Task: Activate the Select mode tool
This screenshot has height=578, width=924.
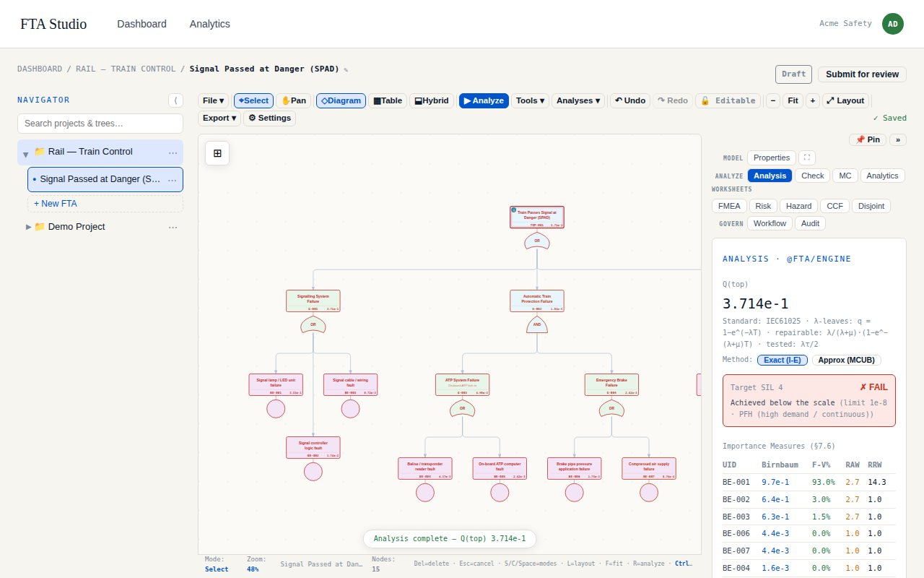Action: click(x=253, y=100)
